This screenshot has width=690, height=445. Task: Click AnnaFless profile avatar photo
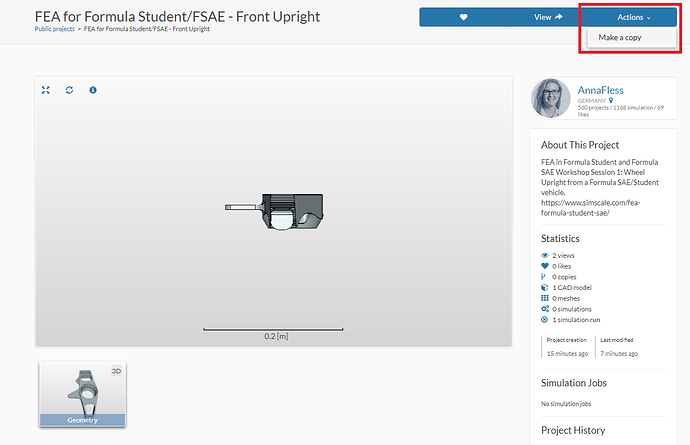coord(551,99)
